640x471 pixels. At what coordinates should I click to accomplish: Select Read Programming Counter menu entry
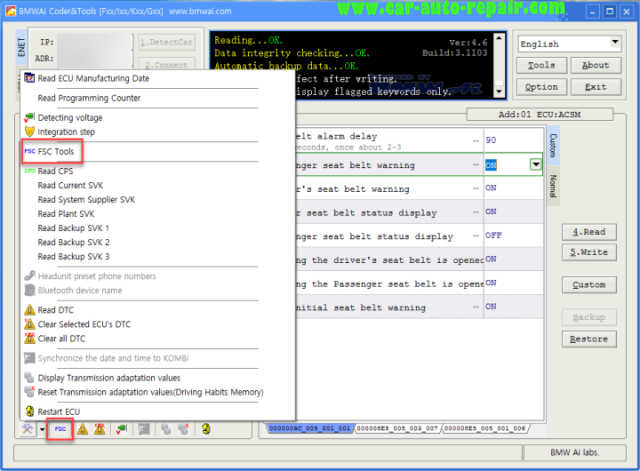(x=89, y=98)
